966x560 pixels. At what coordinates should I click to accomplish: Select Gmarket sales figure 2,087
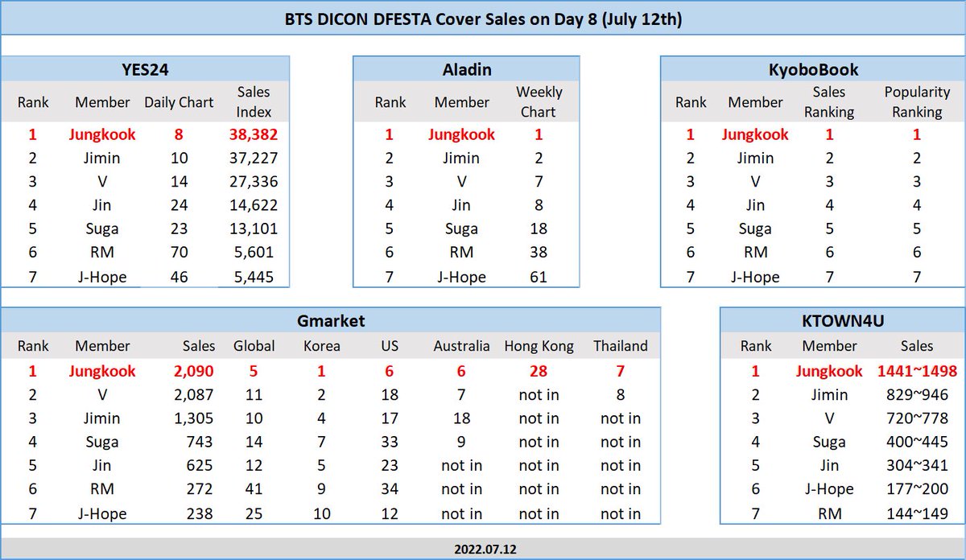[x=194, y=394]
